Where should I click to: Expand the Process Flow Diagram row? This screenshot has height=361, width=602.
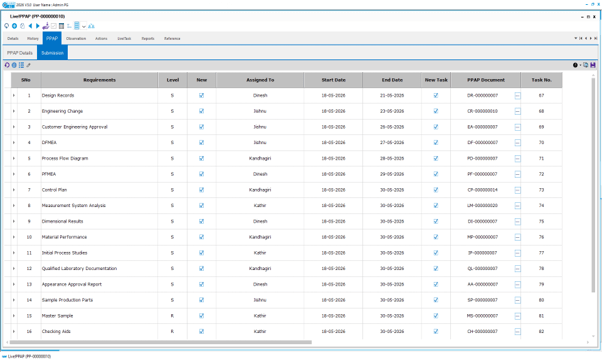[14, 159]
